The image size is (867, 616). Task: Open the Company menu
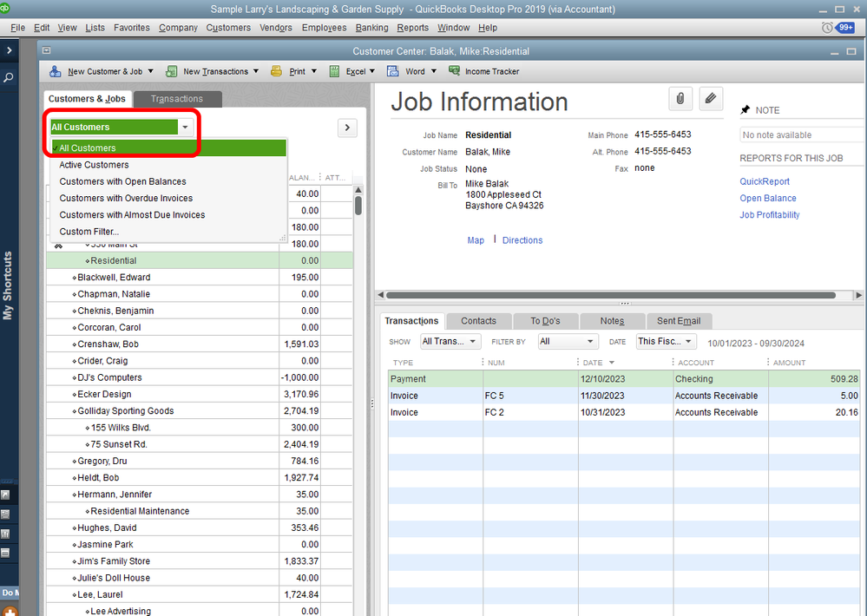(178, 28)
